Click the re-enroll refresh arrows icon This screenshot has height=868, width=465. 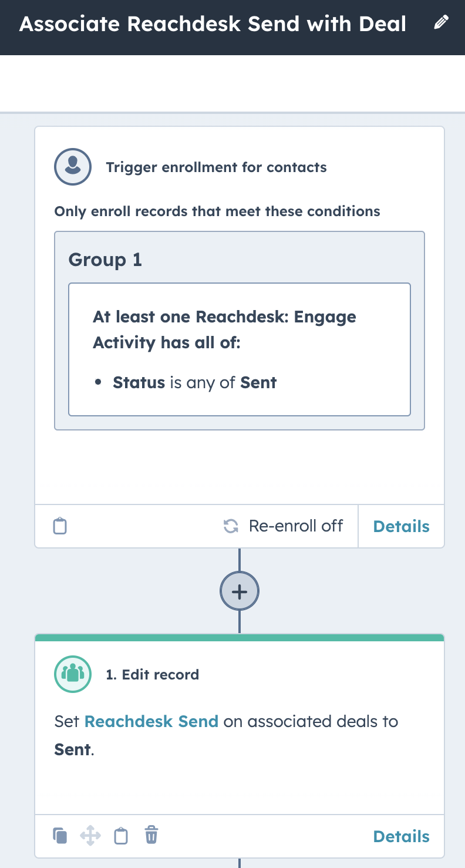[231, 526]
